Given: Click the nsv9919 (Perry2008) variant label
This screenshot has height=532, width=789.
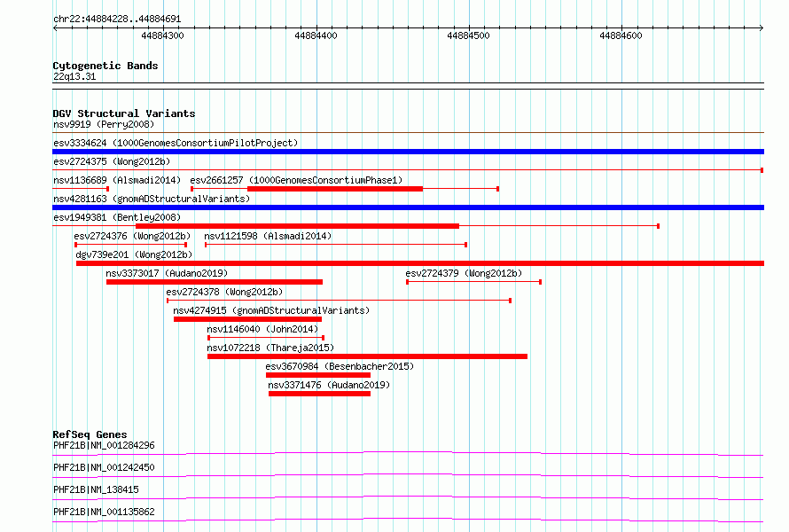Looking at the screenshot, I should [x=104, y=124].
